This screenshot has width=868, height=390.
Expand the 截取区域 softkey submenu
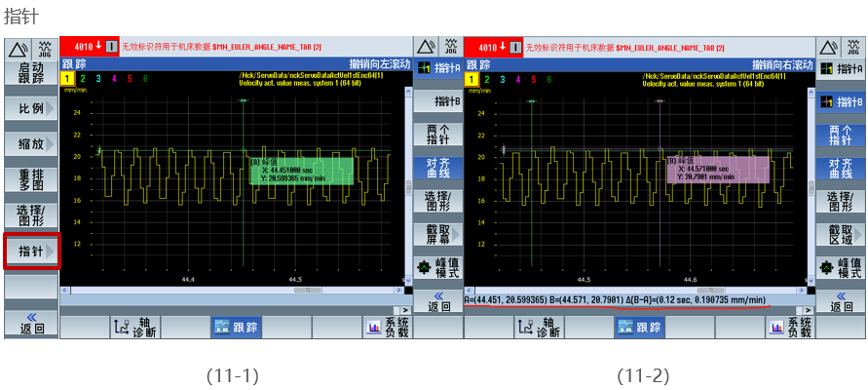point(842,235)
